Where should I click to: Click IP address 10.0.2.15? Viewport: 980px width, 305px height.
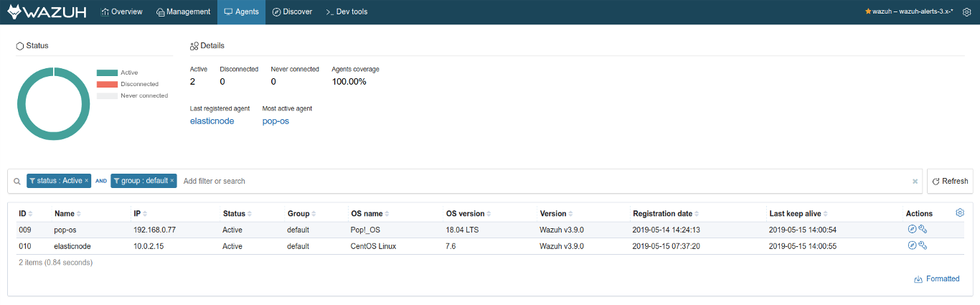click(x=149, y=246)
